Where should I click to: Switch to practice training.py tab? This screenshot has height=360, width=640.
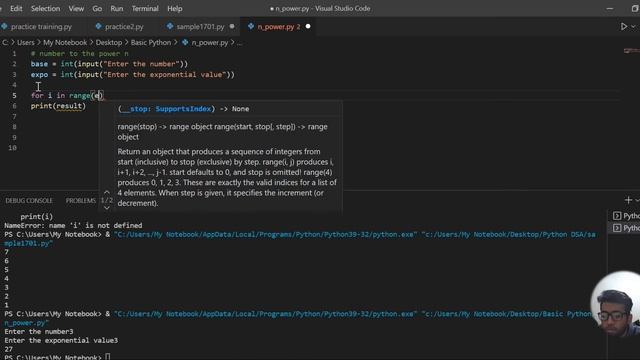[41, 27]
